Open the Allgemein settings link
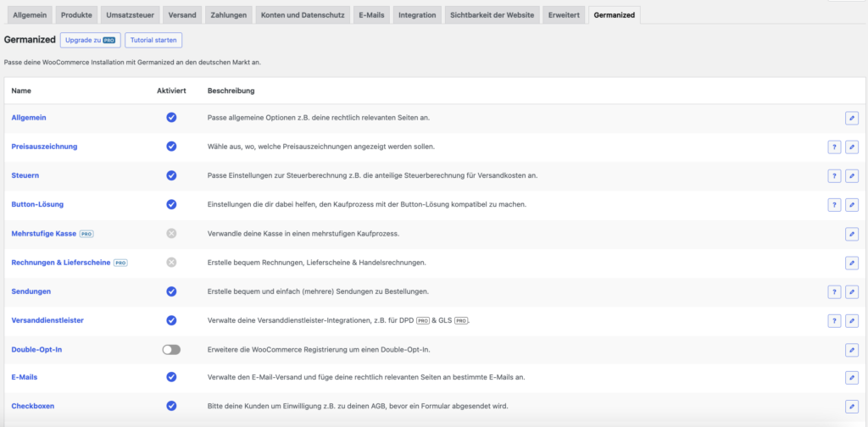This screenshot has height=427, width=868. click(x=27, y=117)
